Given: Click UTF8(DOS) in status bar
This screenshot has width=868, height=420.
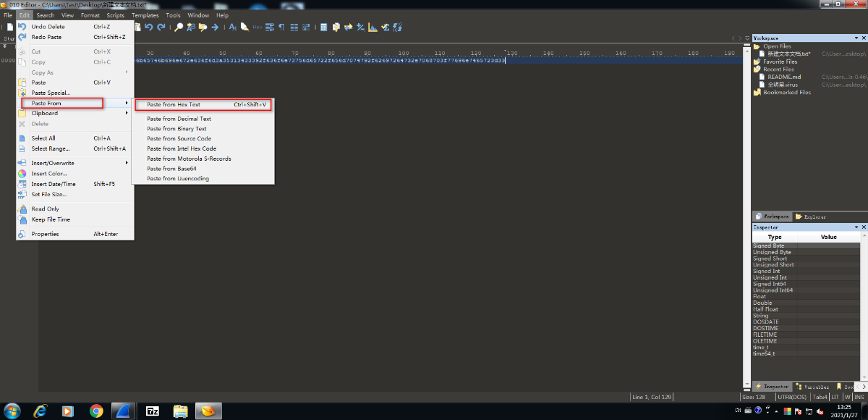Looking at the screenshot, I should pos(791,397).
